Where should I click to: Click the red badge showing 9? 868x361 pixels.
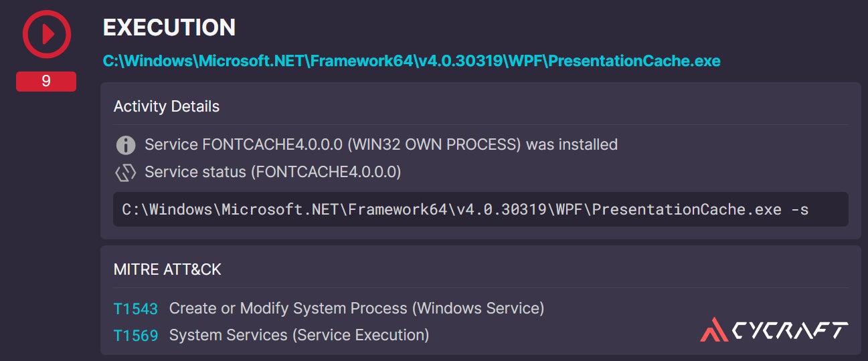click(46, 82)
